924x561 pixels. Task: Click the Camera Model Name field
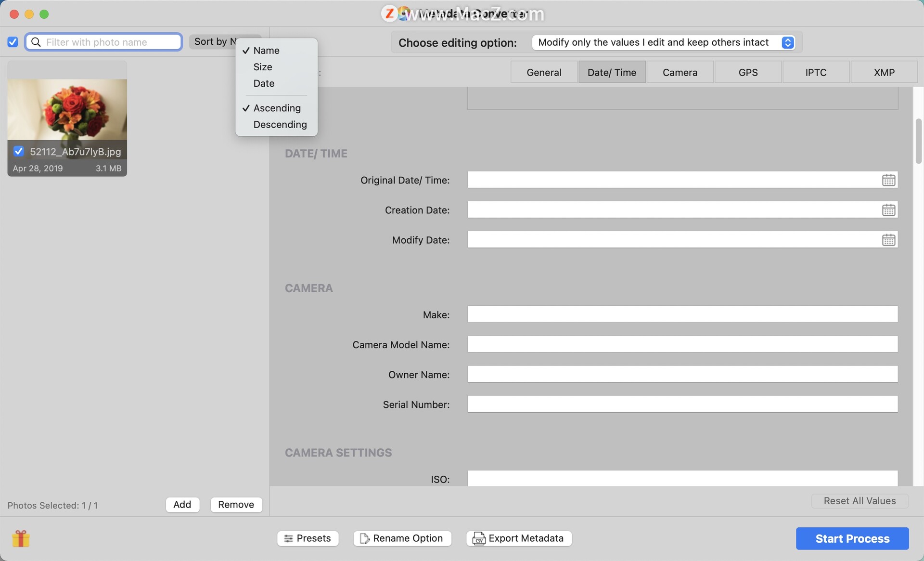pyautogui.click(x=682, y=344)
